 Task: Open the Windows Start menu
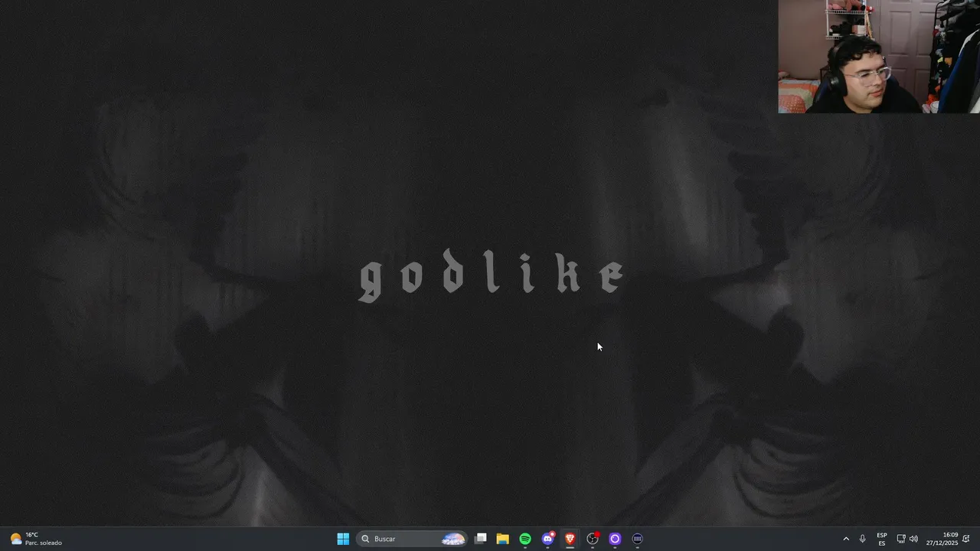pos(343,539)
